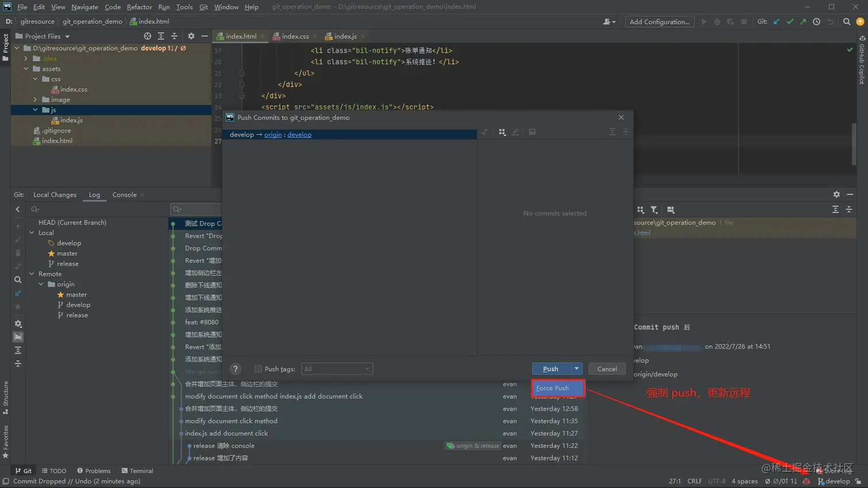Viewport: 868px width, 488px height.
Task: Click the develop branch widget in status bar
Action: 834,481
